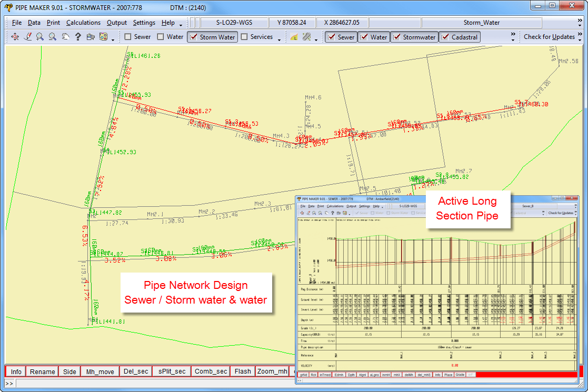Image resolution: width=588 pixels, height=392 pixels.
Task: Click help icon in Sewer long section window
Action: (332, 213)
